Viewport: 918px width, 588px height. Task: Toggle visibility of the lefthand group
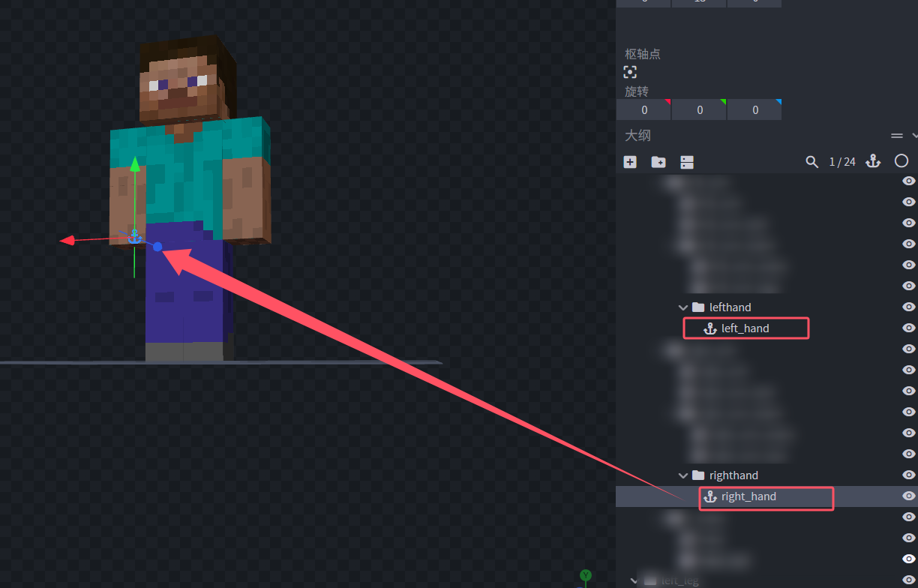point(908,307)
